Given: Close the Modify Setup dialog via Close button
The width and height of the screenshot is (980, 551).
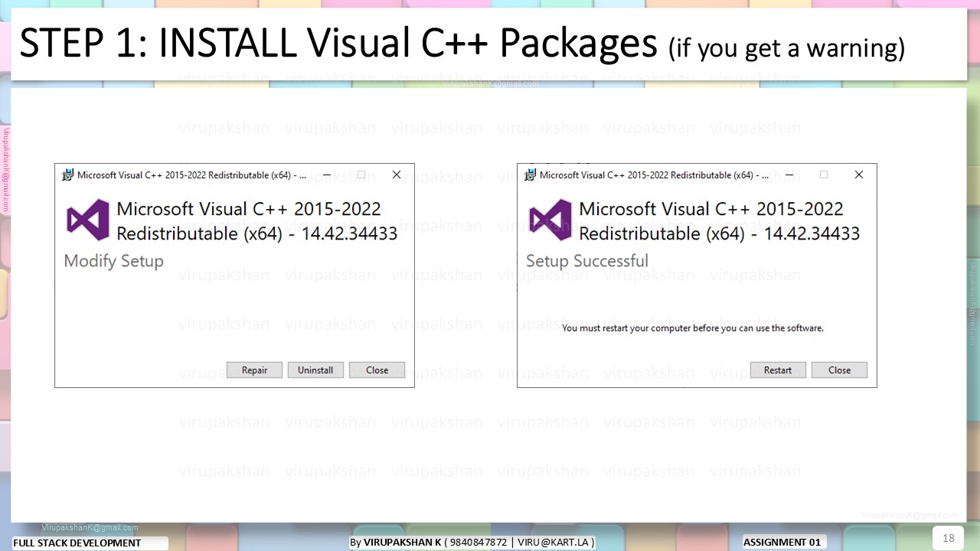Looking at the screenshot, I should click(x=377, y=370).
